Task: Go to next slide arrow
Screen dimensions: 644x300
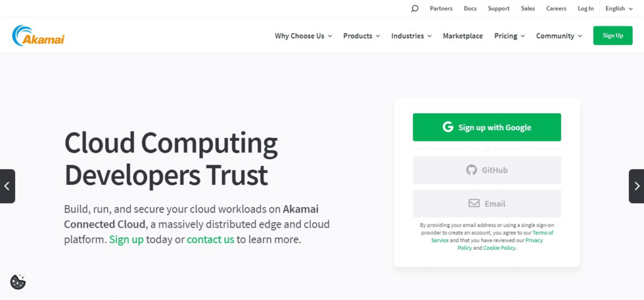Action: tap(636, 186)
